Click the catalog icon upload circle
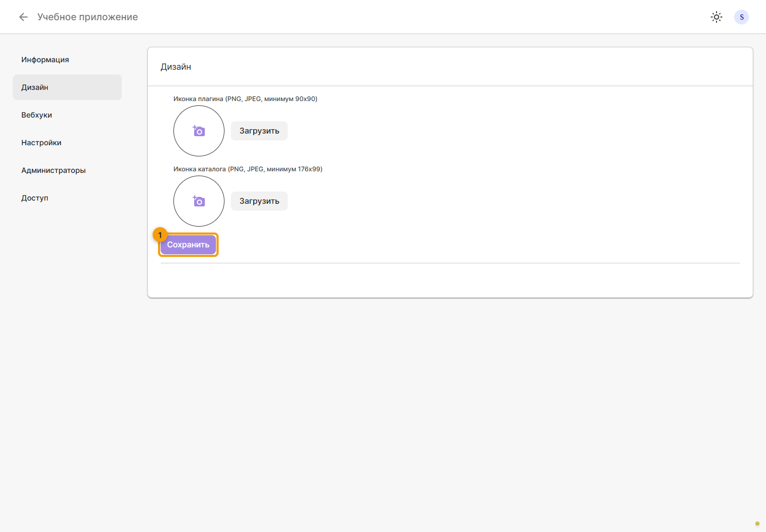766x532 pixels. 199,201
